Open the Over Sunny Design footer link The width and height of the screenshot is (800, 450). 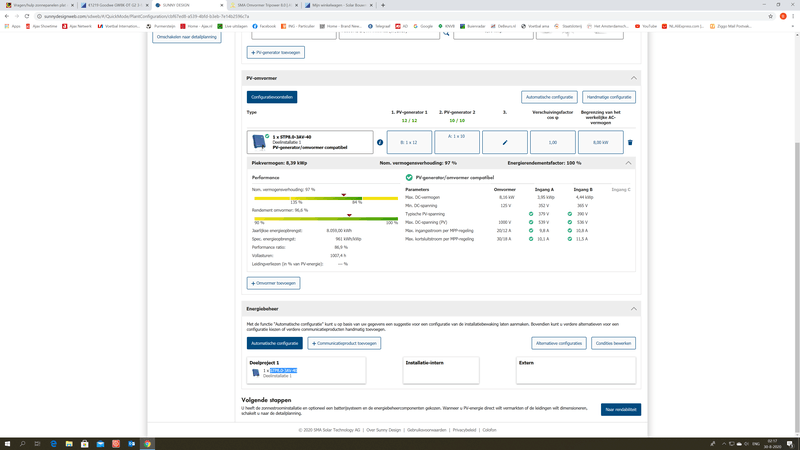point(384,430)
